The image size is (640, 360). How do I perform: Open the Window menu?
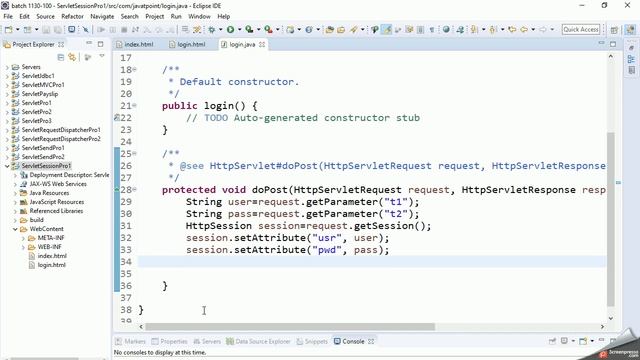pos(199,16)
